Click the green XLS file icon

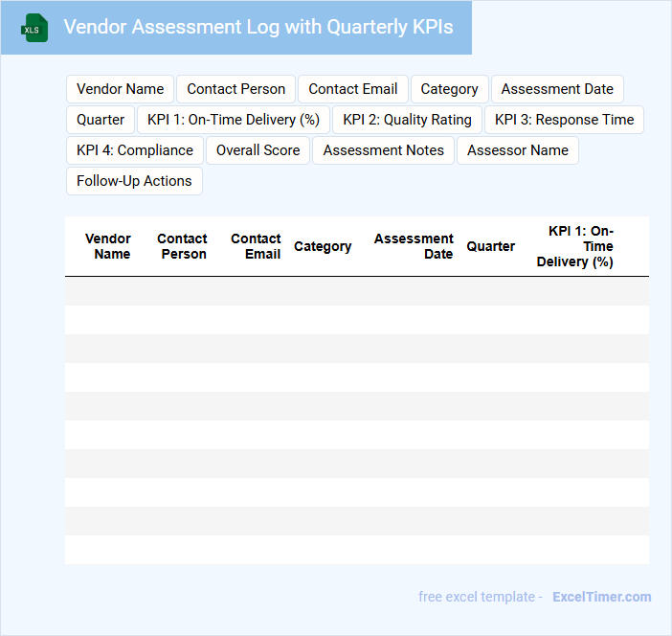click(x=34, y=28)
